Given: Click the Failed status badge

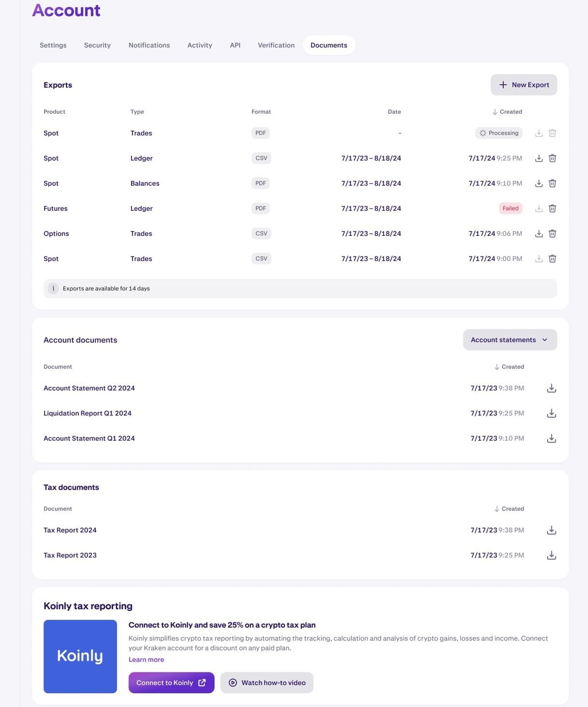Looking at the screenshot, I should [510, 208].
